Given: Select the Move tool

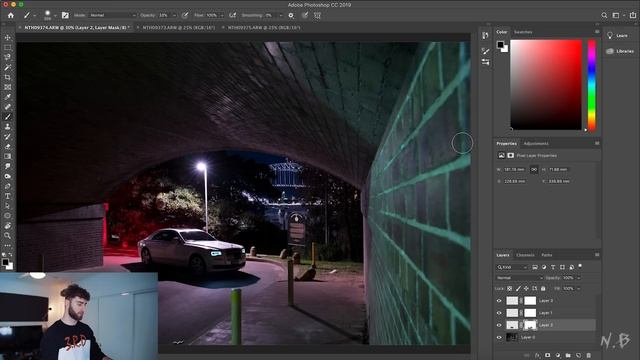Looking at the screenshot, I should coord(7,38).
